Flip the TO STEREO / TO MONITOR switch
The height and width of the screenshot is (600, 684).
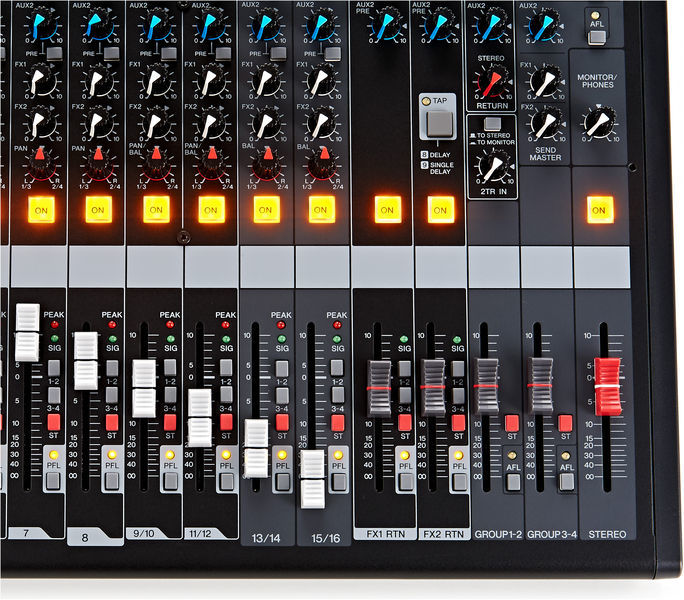click(492, 124)
